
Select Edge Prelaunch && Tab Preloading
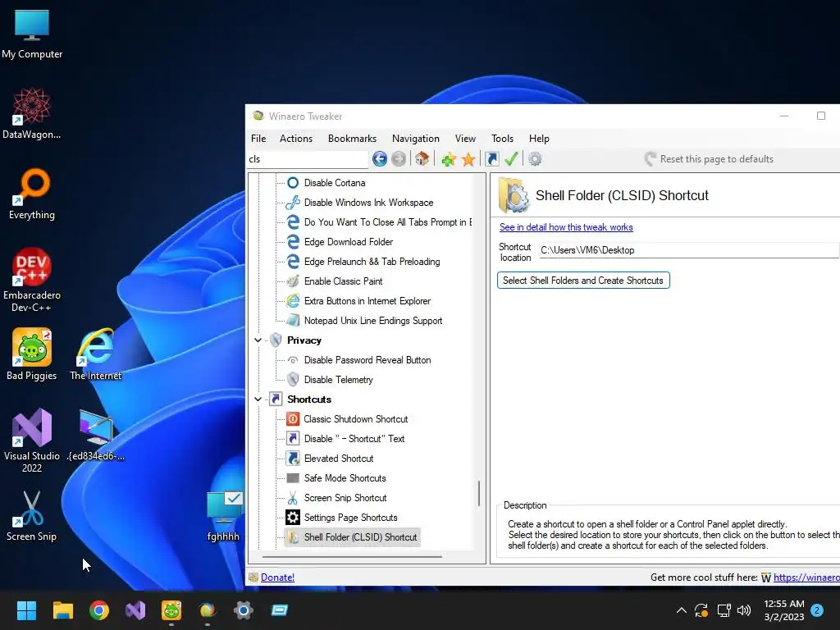372,262
